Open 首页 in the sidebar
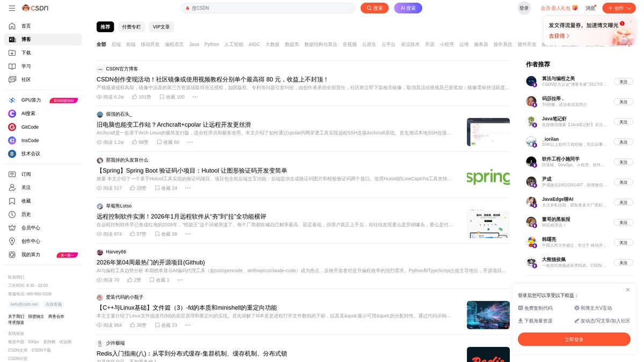 [43, 26]
